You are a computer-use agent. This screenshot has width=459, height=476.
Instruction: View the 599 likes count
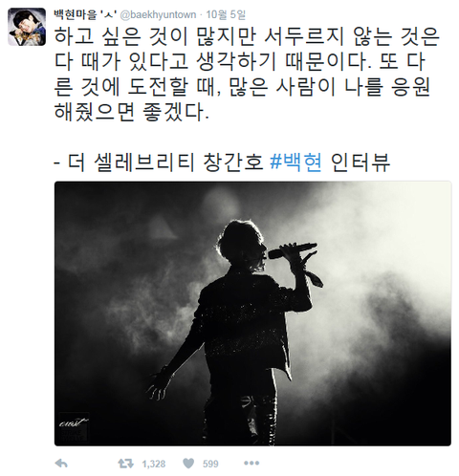(210, 464)
